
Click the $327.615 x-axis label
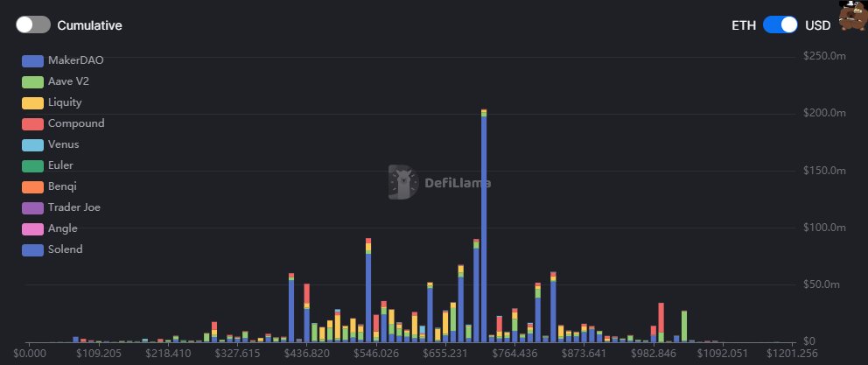[x=237, y=354]
